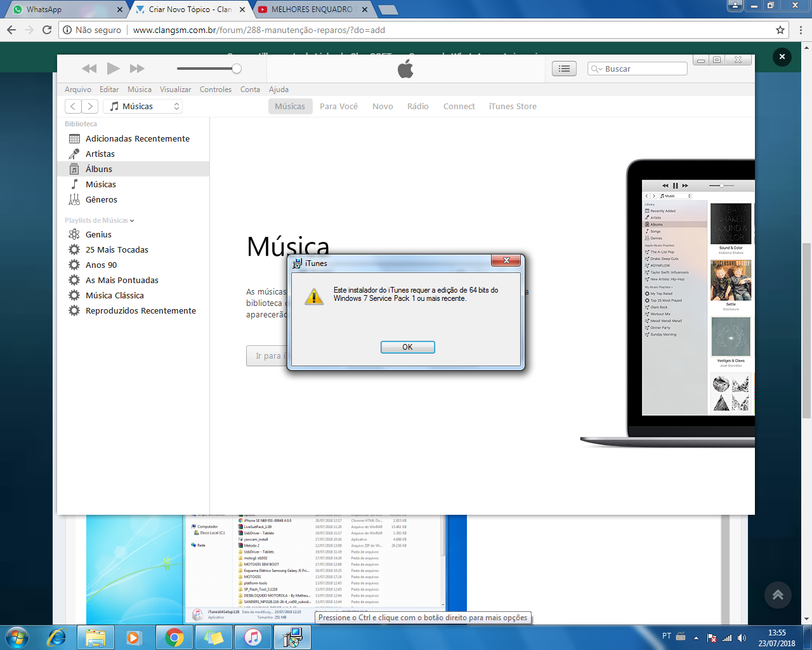Click the iTunes volume slider knob

click(237, 69)
